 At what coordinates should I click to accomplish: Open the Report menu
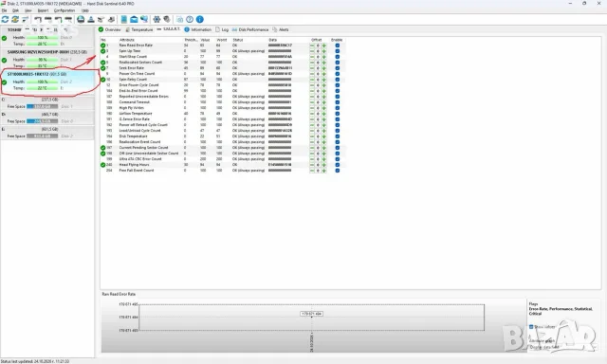coord(43,10)
